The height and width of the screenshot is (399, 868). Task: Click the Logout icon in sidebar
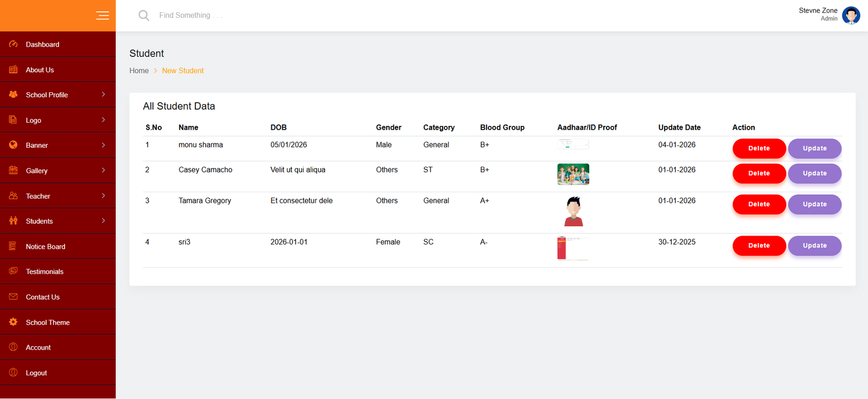pos(14,372)
